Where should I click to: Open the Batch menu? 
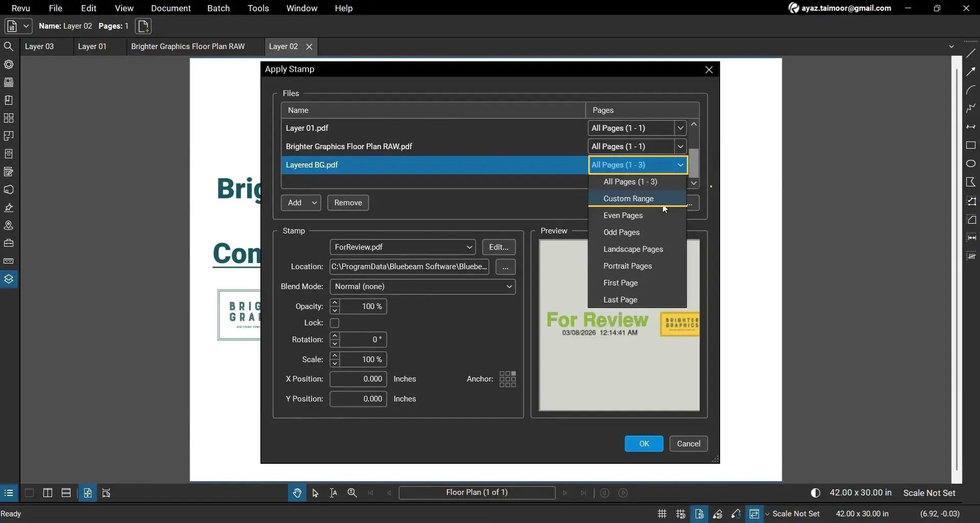click(x=218, y=8)
